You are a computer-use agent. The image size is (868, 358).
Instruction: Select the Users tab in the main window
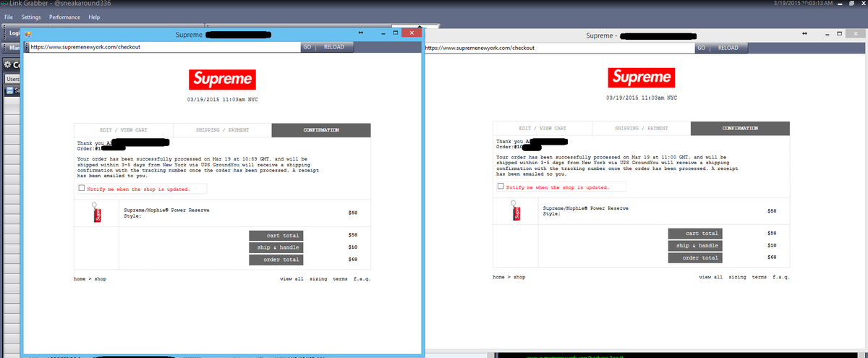(x=12, y=79)
